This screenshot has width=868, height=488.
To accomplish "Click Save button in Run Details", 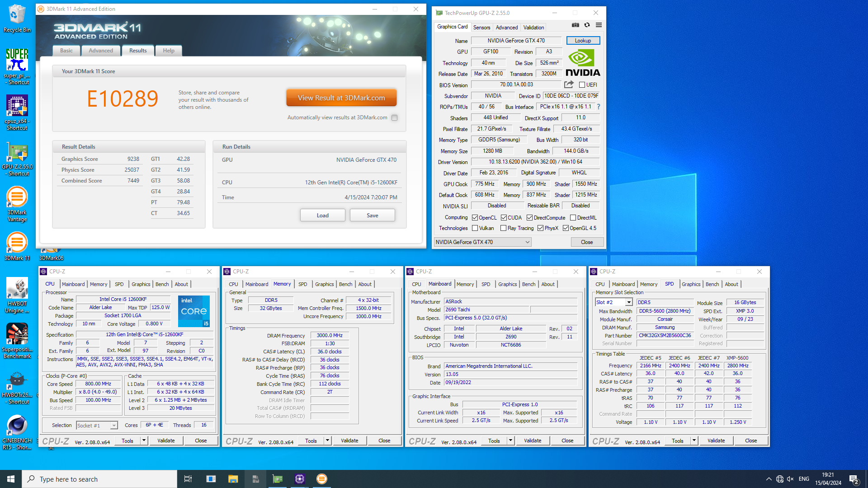I will 373,216.
